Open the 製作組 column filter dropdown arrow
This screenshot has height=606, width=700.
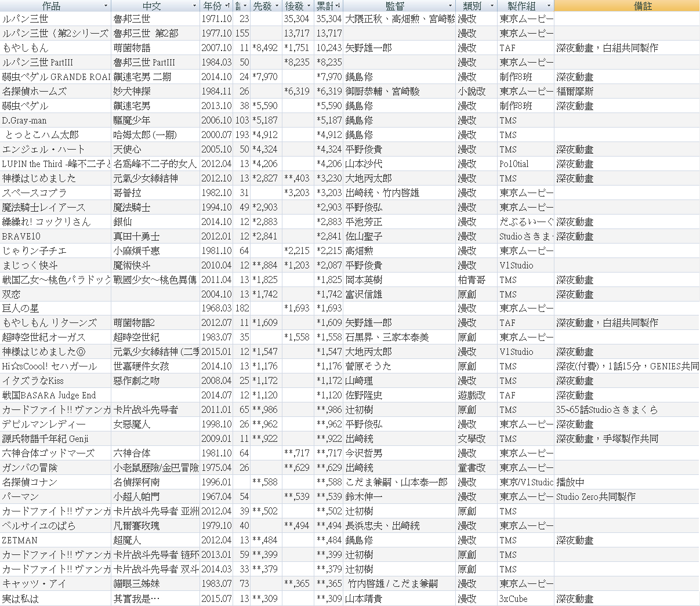click(548, 6)
